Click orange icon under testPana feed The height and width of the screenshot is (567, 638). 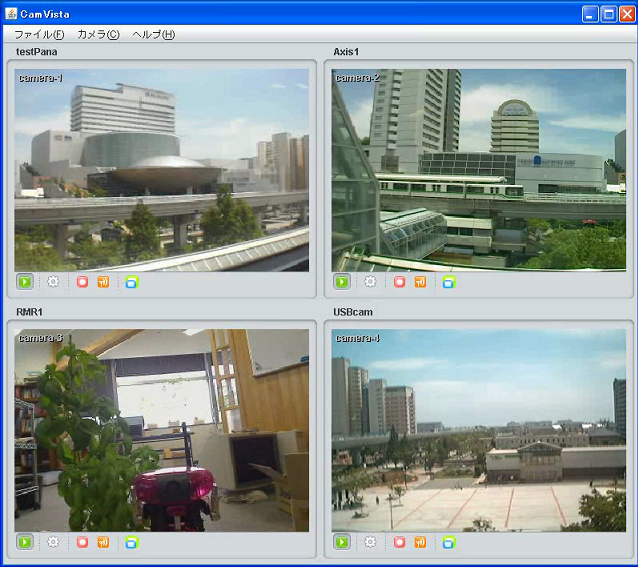pos(103,282)
